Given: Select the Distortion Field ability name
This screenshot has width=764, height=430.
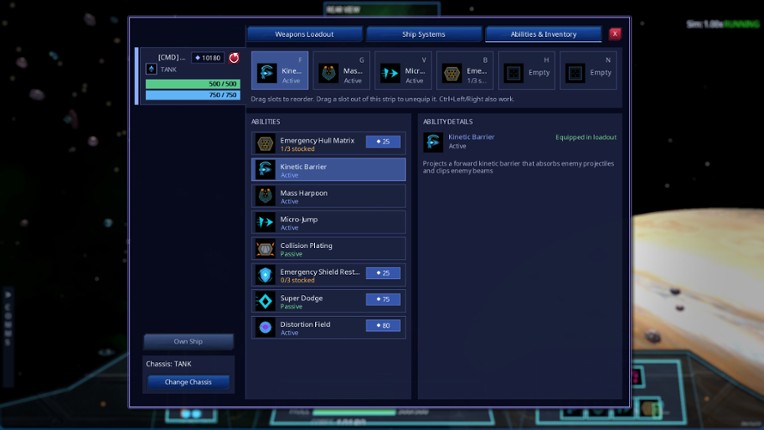Looking at the screenshot, I should [305, 324].
